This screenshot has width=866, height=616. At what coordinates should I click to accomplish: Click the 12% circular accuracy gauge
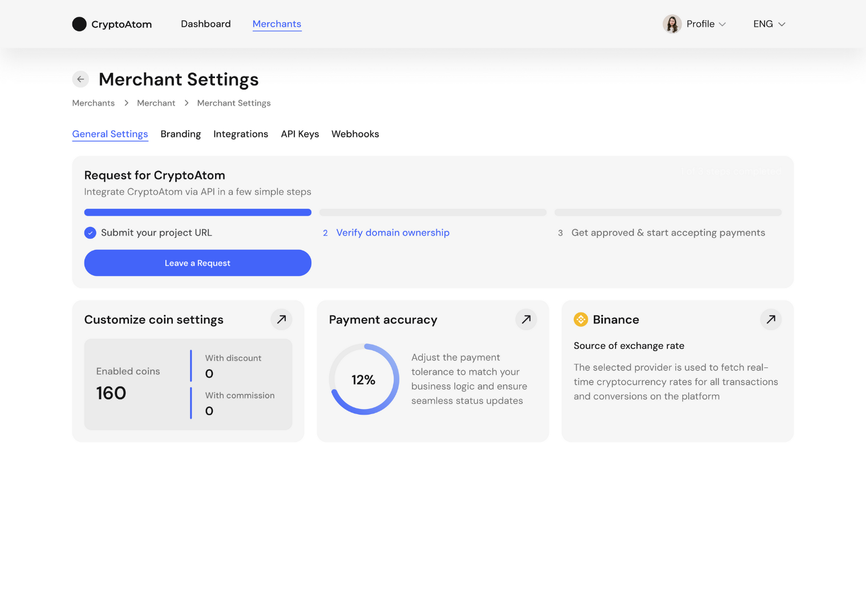(364, 379)
